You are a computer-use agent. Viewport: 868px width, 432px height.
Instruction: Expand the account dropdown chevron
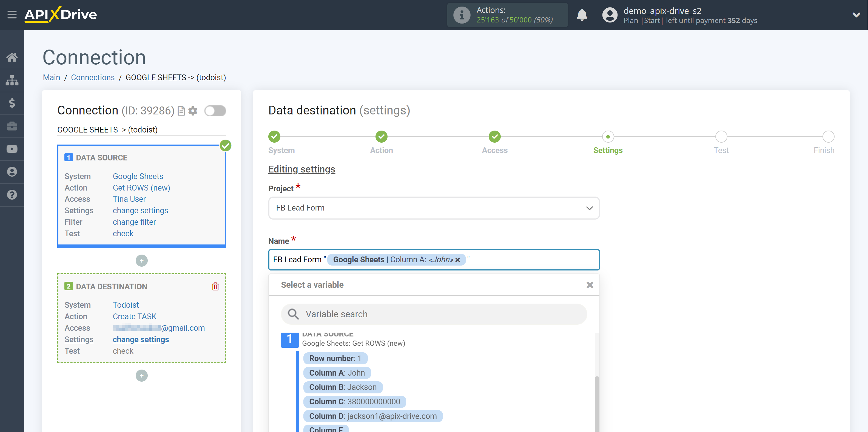(856, 15)
